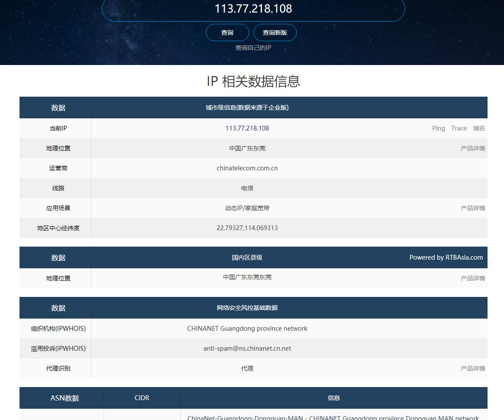This screenshot has width=504, height=420.
Task: Click the 应用场景 row label
Action: click(x=58, y=208)
